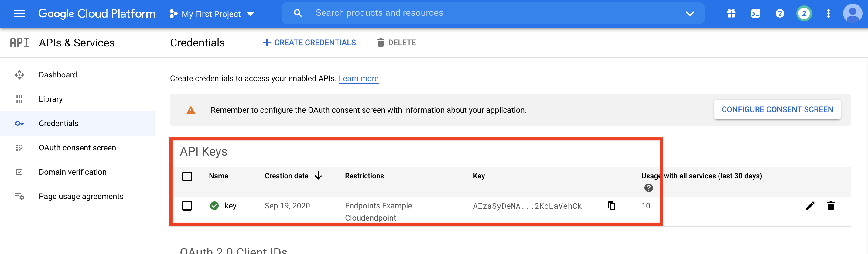Click the Endpoints Example restriction text
The width and height of the screenshot is (868, 254).
click(378, 206)
